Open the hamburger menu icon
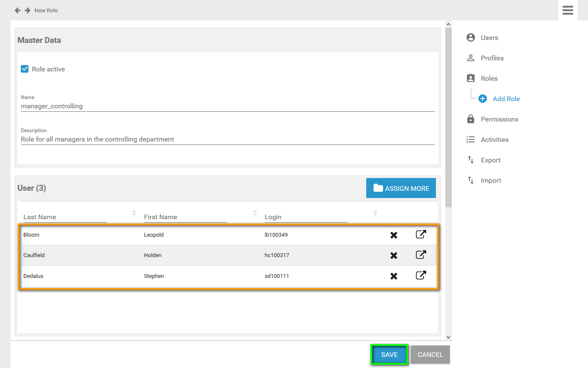This screenshot has width=588, height=368. tap(568, 10)
